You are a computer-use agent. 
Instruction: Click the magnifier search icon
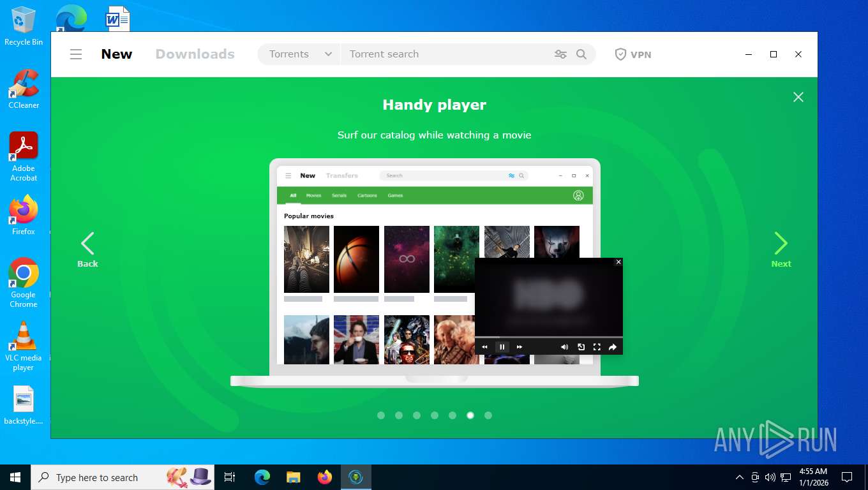click(x=581, y=54)
